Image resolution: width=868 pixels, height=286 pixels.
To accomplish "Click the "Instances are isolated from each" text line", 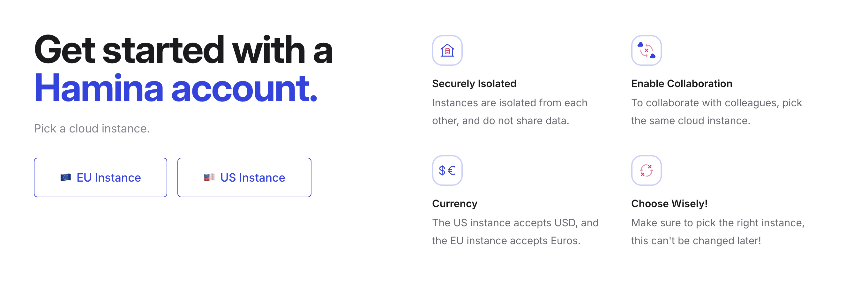I will [510, 103].
